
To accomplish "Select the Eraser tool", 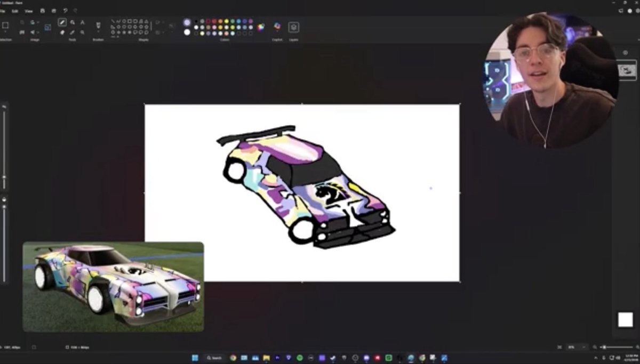I will click(62, 33).
